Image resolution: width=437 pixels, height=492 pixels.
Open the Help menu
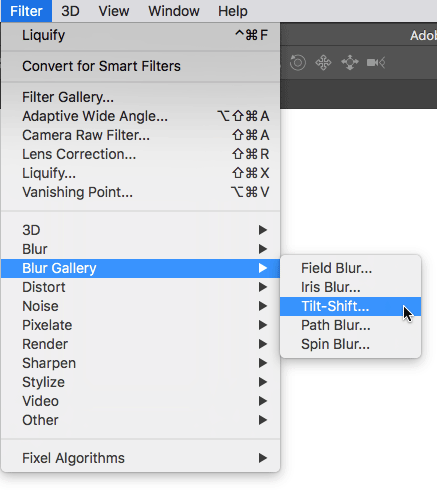233,11
